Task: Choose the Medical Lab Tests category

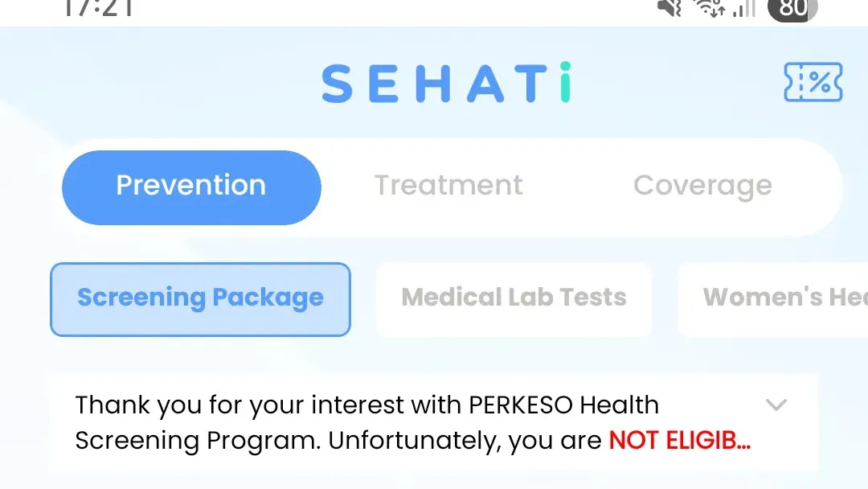Action: tap(514, 298)
